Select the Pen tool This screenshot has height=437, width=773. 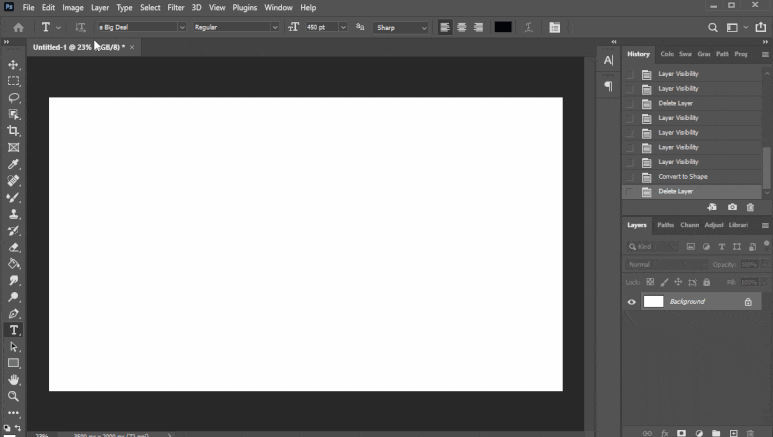[13, 314]
